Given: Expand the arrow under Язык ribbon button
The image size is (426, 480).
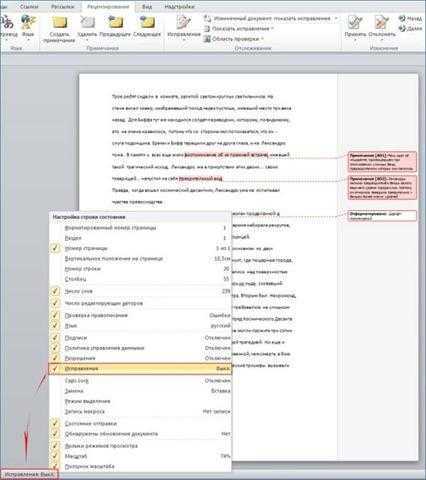Looking at the screenshot, I should [x=28, y=40].
